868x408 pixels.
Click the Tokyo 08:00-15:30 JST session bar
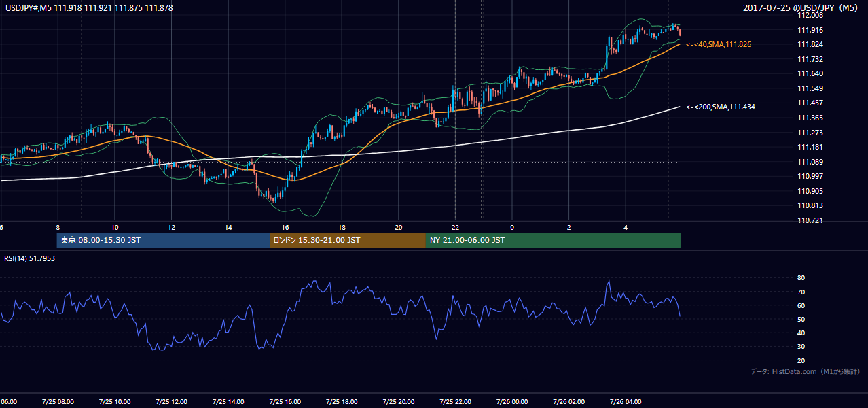pyautogui.click(x=163, y=240)
